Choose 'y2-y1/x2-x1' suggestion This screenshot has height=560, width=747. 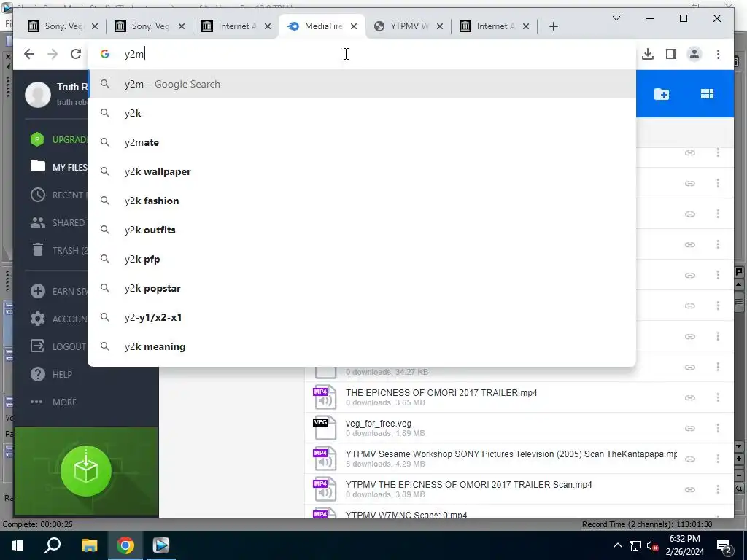(x=362, y=317)
